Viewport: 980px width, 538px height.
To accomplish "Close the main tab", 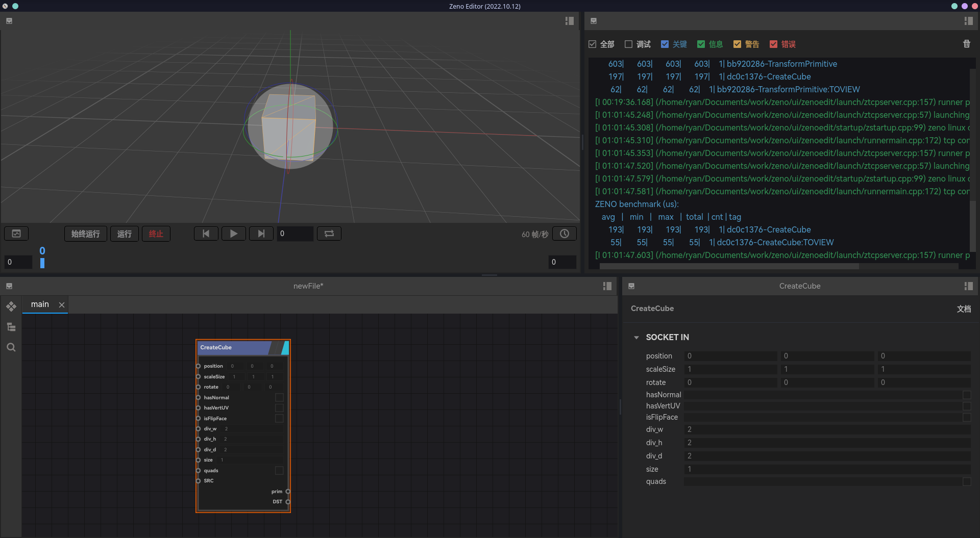I will click(x=62, y=305).
